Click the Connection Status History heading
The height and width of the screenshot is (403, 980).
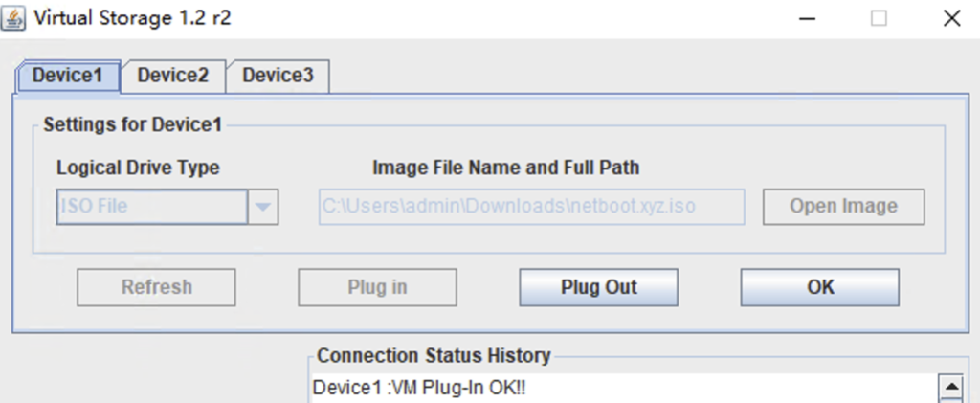pos(434,356)
